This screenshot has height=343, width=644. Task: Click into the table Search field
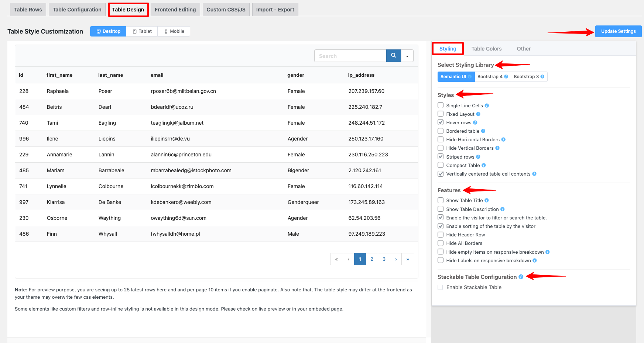pos(350,56)
